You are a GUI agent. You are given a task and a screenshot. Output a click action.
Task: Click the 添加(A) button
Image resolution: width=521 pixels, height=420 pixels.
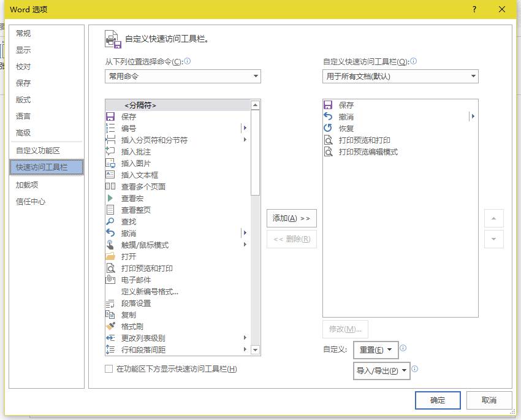291,218
